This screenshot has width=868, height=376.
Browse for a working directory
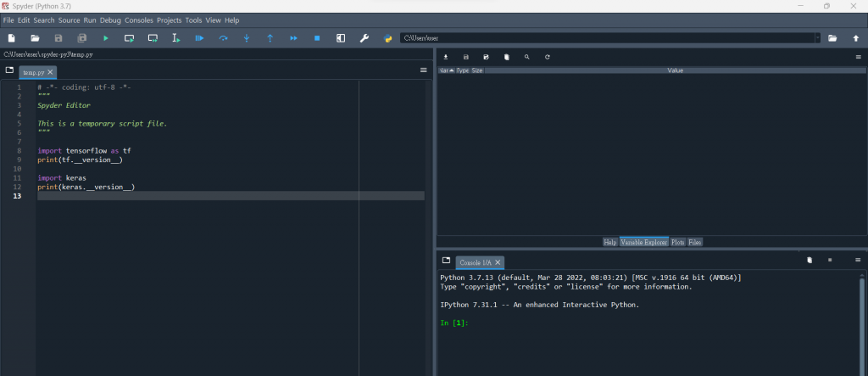coord(832,38)
